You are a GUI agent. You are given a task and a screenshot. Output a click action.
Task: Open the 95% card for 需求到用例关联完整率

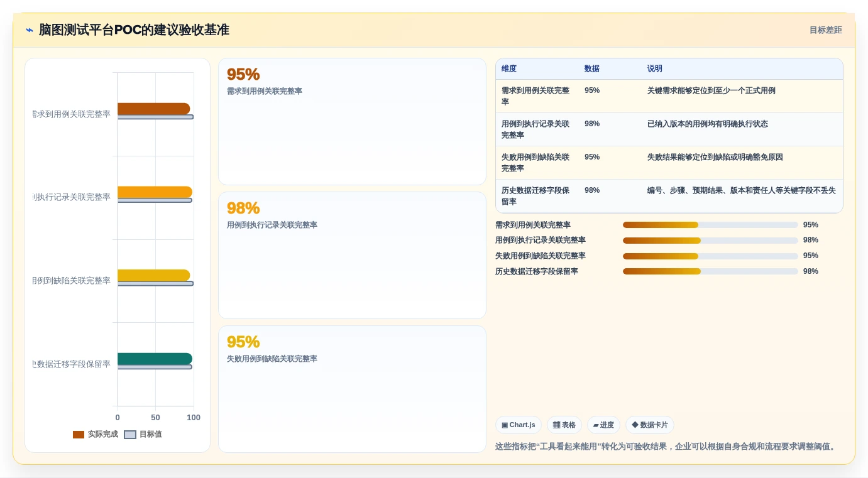(352, 122)
